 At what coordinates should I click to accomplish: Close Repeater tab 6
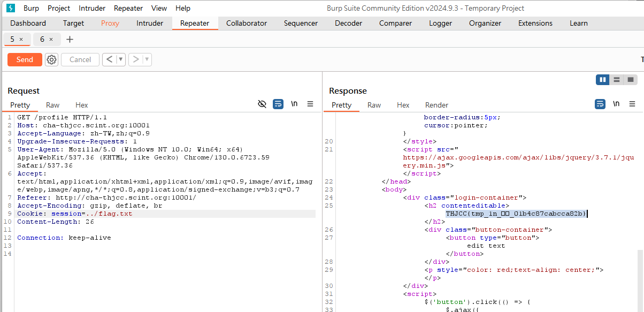[51, 40]
